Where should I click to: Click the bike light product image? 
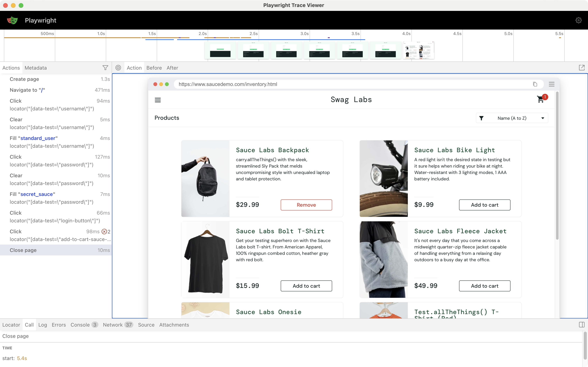pyautogui.click(x=384, y=178)
